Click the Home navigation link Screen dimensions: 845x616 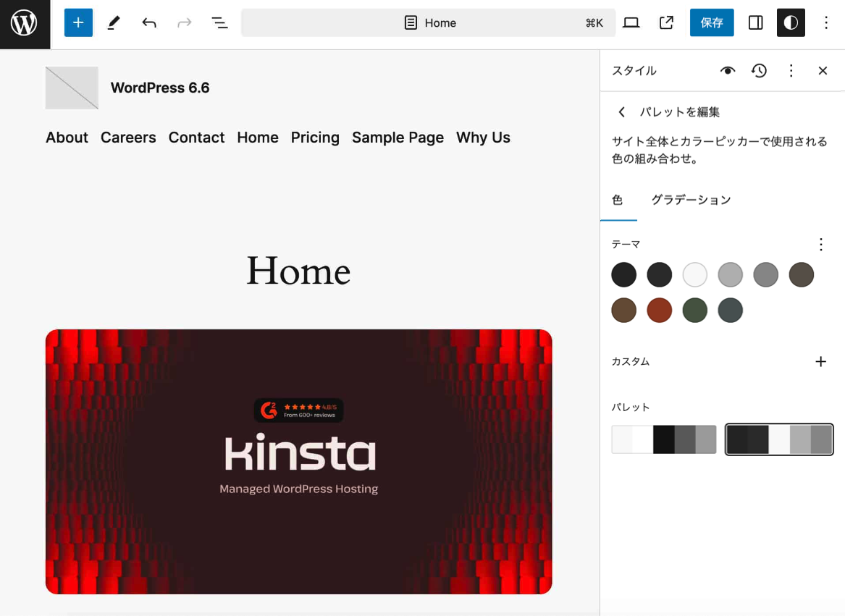[258, 138]
